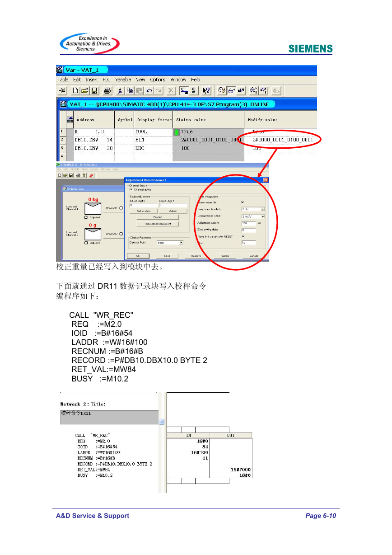The width and height of the screenshot is (392, 555).
Task: Click the set trigger icon
Action: (221, 90)
